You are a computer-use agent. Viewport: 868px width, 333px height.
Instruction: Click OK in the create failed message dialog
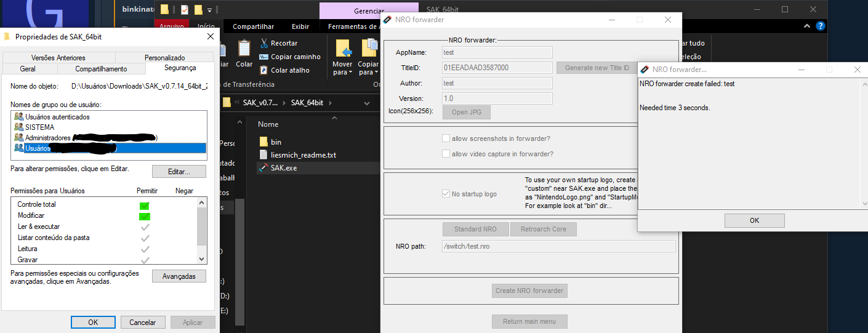[754, 220]
